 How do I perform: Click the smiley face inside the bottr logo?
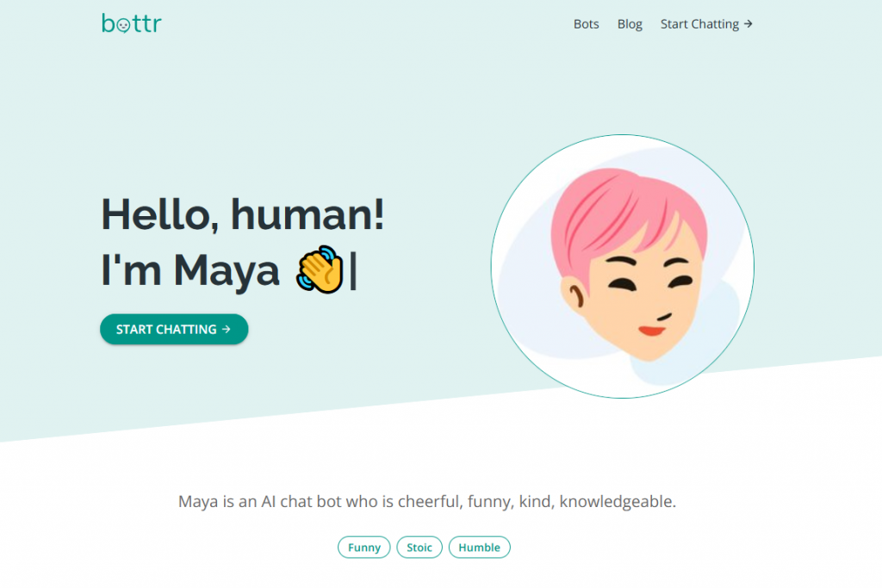pos(123,27)
